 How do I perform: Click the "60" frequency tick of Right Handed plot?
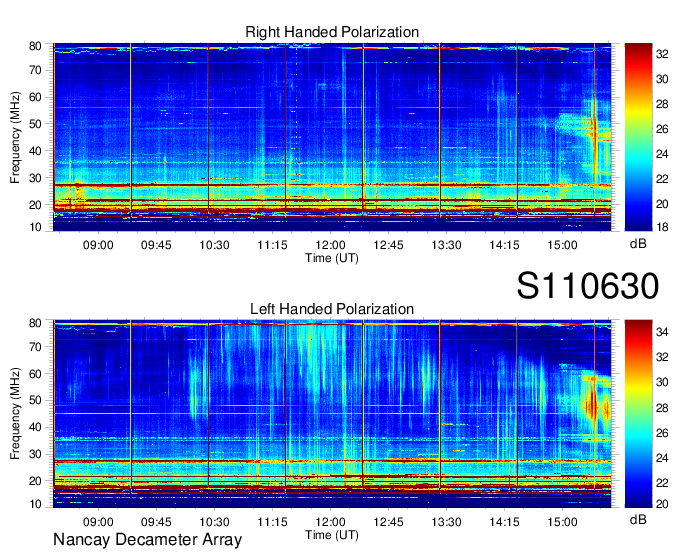[x=35, y=97]
